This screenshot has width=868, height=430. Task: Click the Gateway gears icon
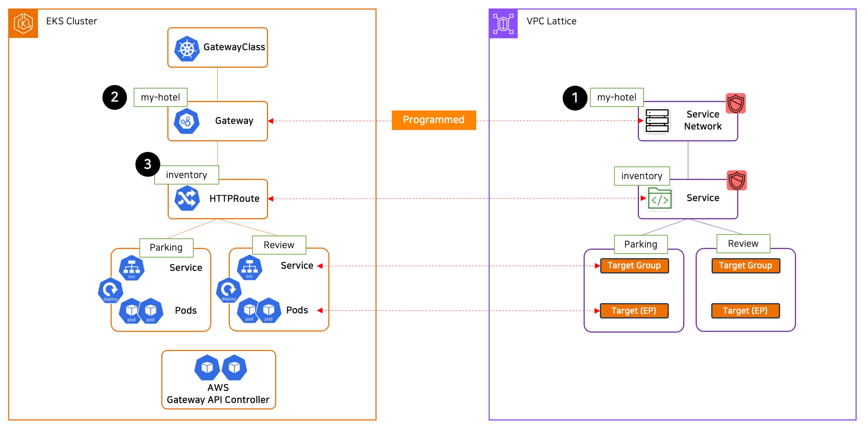tap(186, 121)
